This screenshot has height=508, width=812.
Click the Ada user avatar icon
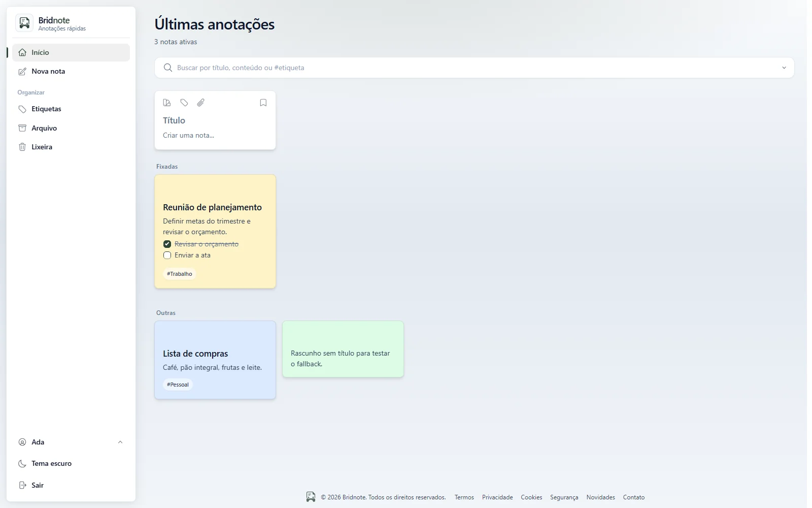point(22,442)
